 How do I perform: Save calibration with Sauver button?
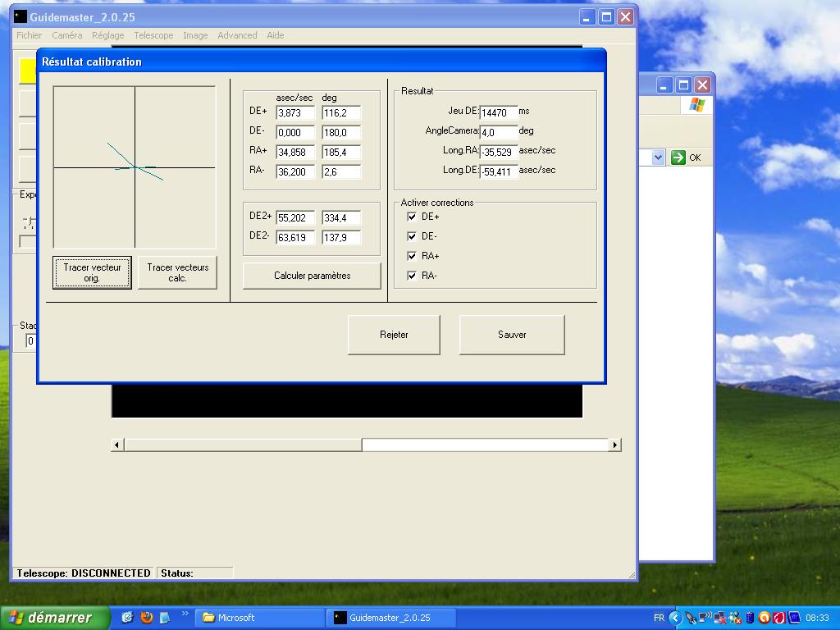[x=512, y=335]
